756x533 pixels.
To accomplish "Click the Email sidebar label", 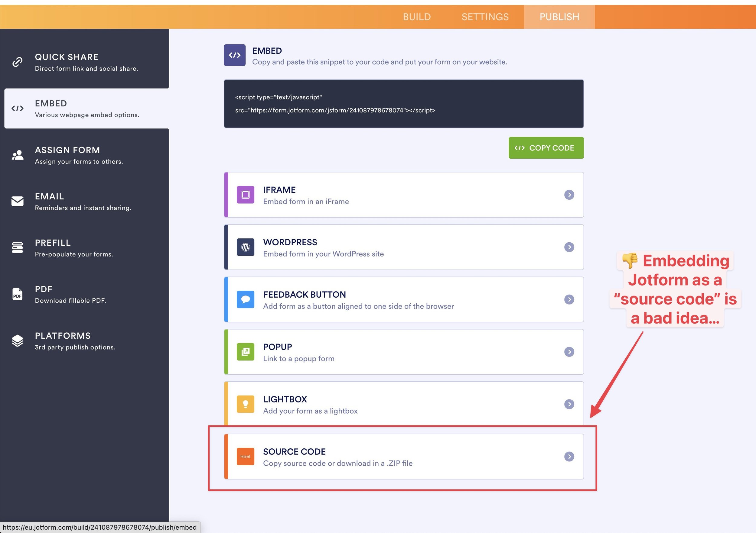I will (x=49, y=196).
